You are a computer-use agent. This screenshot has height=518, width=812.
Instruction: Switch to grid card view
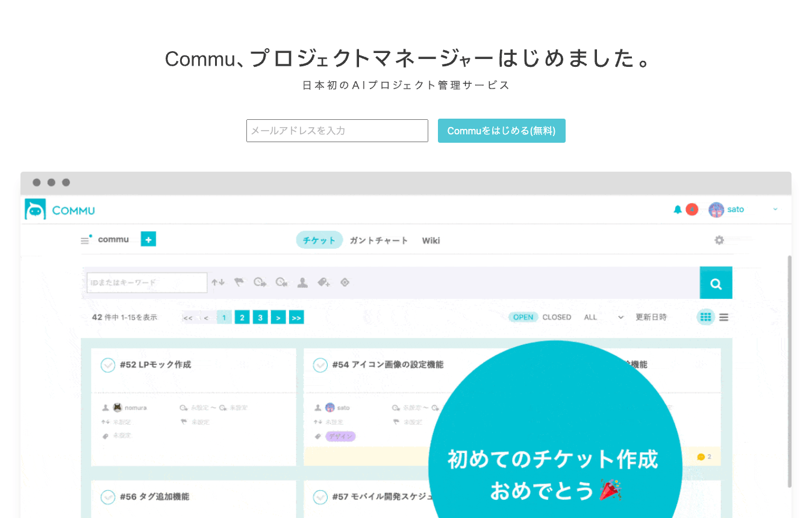coord(706,317)
